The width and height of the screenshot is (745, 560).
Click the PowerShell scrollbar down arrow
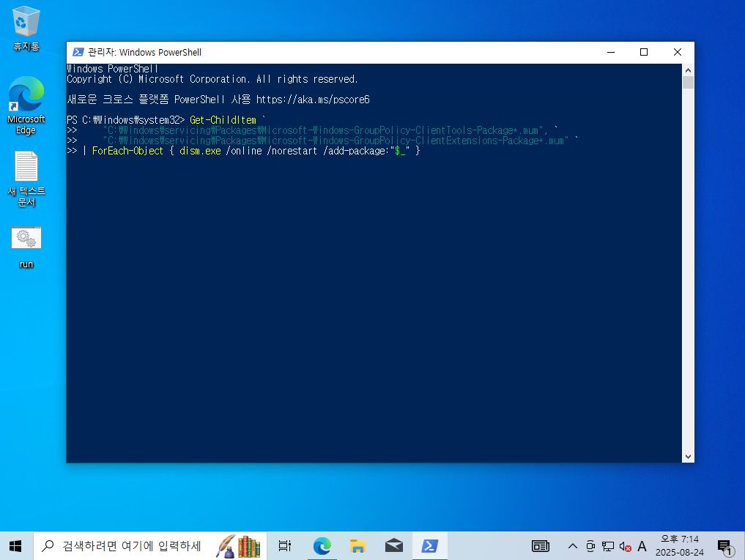[688, 456]
